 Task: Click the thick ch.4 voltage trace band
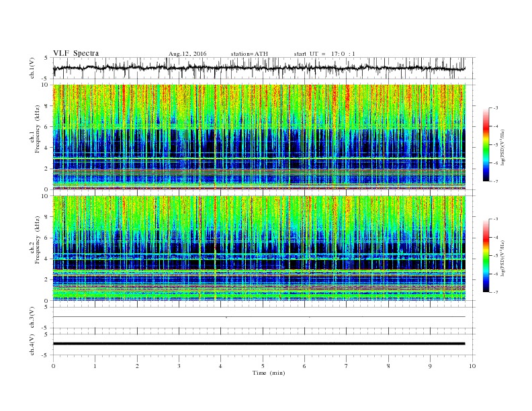[x=259, y=344]
